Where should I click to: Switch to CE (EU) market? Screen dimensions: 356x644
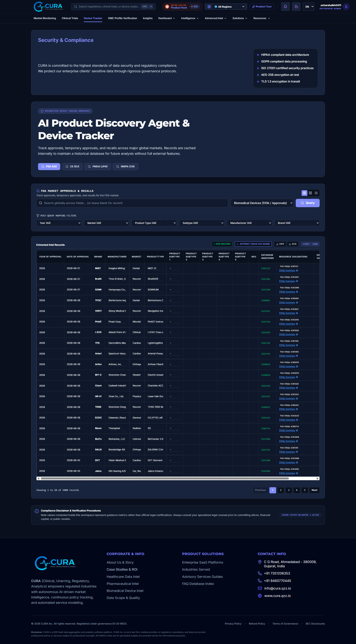[x=72, y=166]
